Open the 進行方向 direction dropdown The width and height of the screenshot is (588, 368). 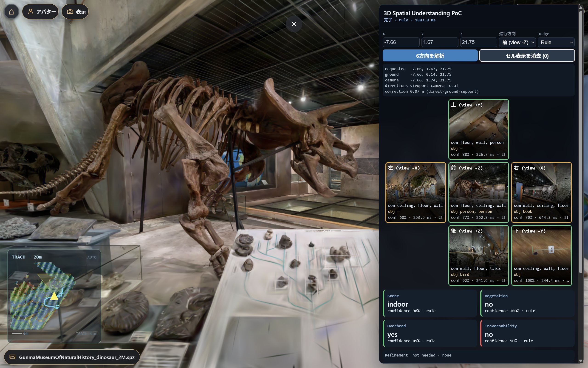point(517,42)
